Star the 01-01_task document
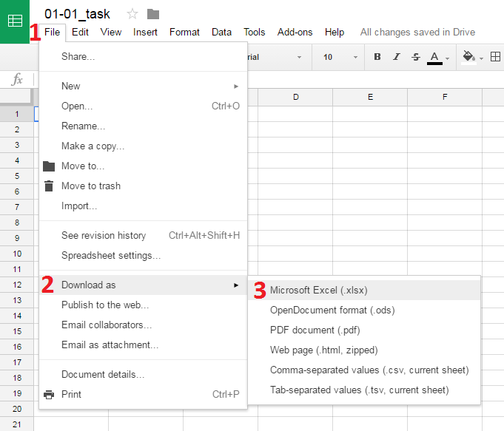Screen dimensions: 504x431 pos(132,14)
